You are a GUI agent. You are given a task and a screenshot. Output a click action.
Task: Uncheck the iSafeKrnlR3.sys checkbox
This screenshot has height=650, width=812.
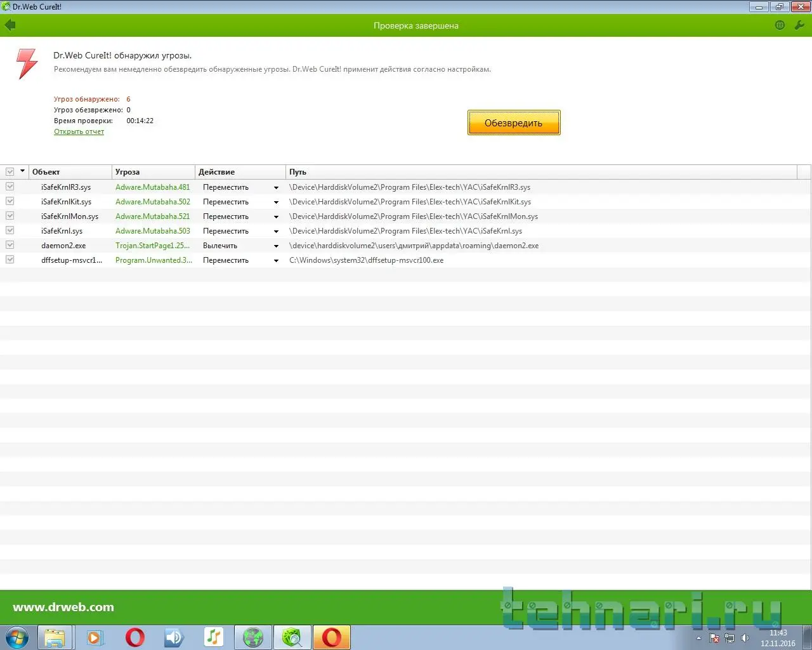pyautogui.click(x=10, y=187)
